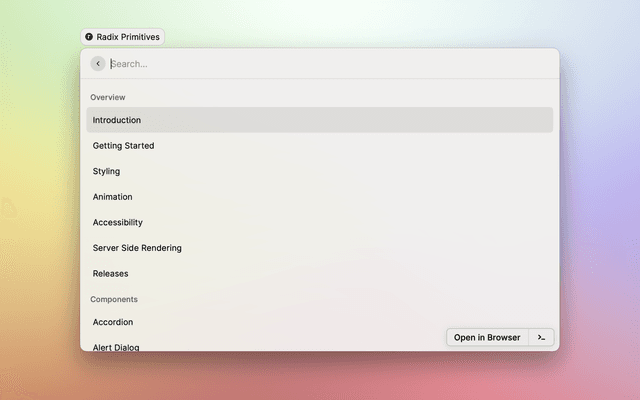
Task: Go back using the left chevron button
Action: click(98, 64)
